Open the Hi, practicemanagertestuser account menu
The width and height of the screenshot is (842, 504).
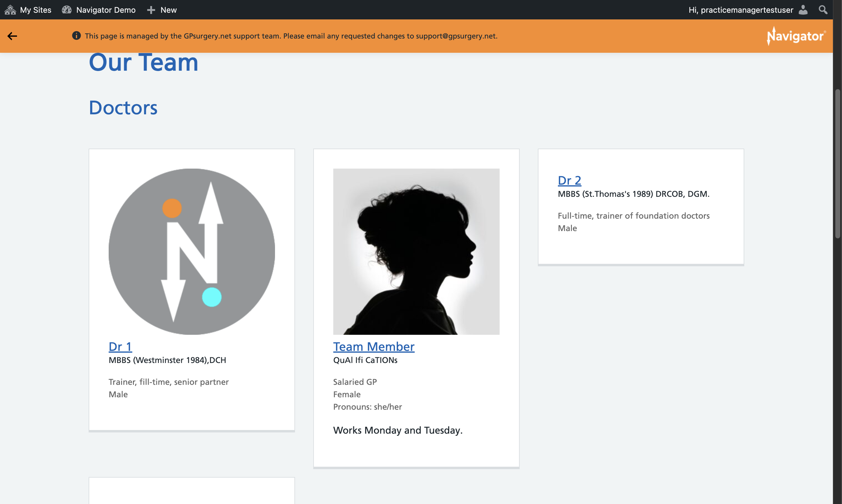tap(748, 10)
